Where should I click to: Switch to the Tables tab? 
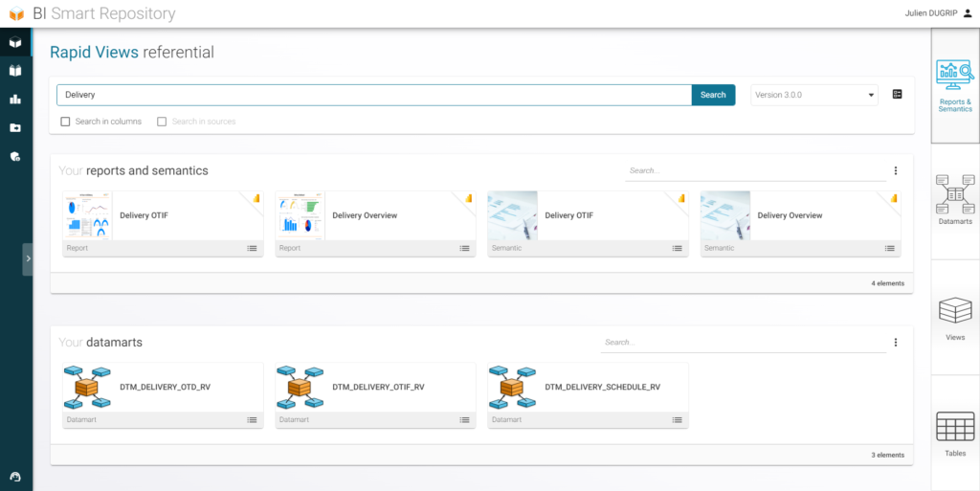coord(955,433)
